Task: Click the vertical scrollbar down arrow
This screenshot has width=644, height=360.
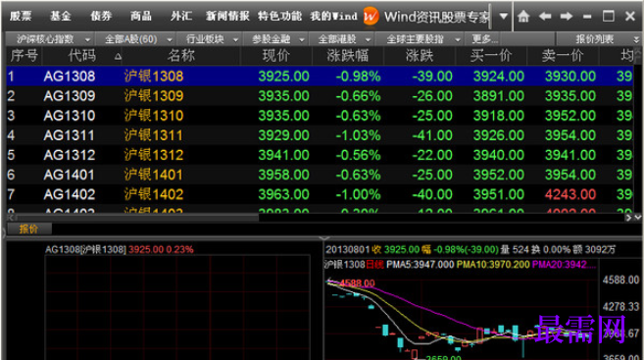Action: tap(637, 218)
